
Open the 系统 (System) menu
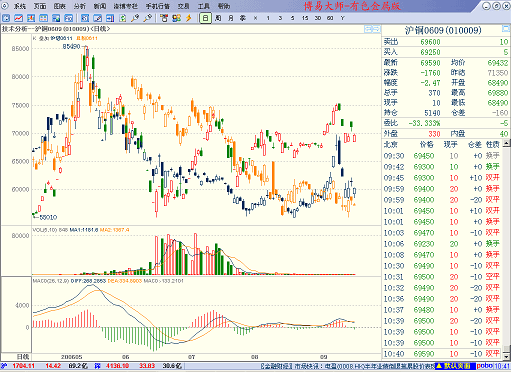pyautogui.click(x=20, y=6)
